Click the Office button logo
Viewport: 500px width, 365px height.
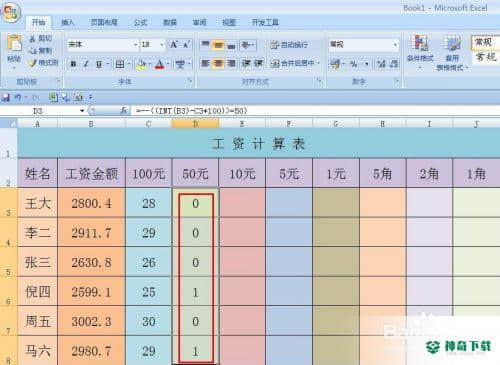(11, 12)
